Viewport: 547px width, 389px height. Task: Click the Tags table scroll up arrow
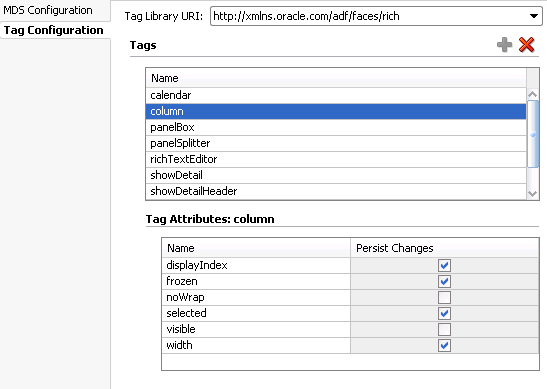click(532, 94)
